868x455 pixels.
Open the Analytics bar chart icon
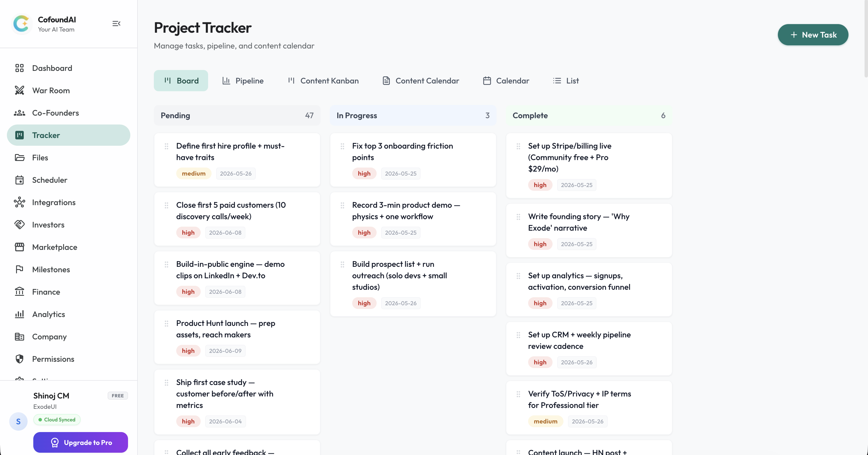tap(20, 314)
